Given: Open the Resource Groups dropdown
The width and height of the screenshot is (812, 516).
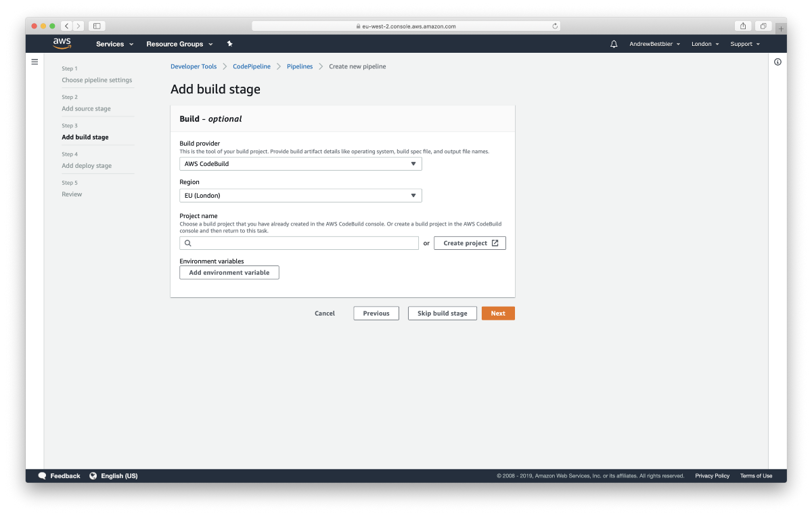Looking at the screenshot, I should [x=179, y=44].
